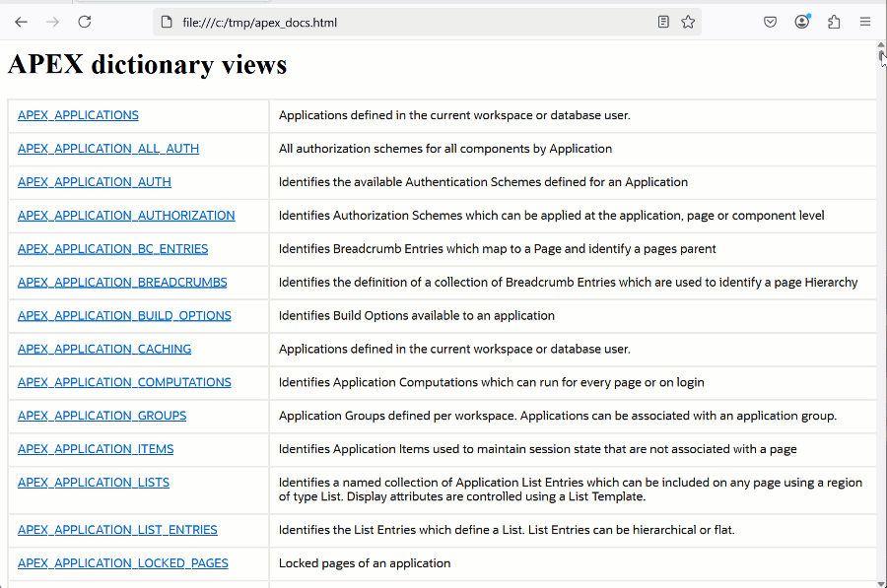Open the APEX_APPLICATIONS link
The height and width of the screenshot is (588, 887).
pos(78,115)
